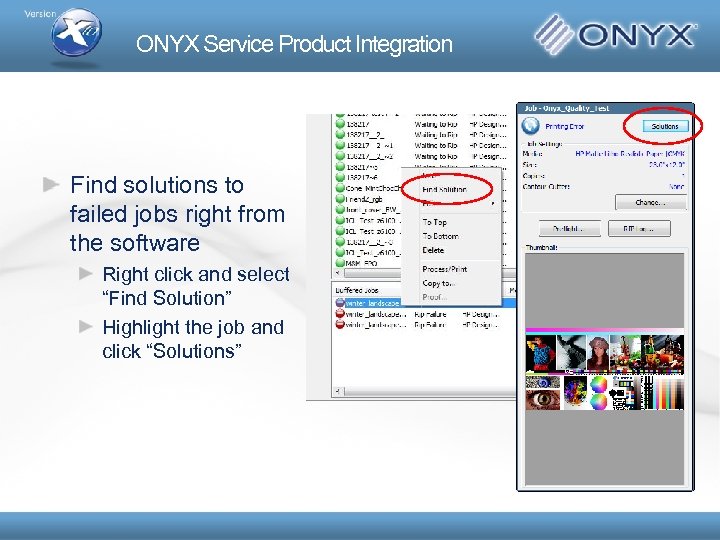Click the Size value in Job Settings
720x540 pixels.
click(667, 164)
